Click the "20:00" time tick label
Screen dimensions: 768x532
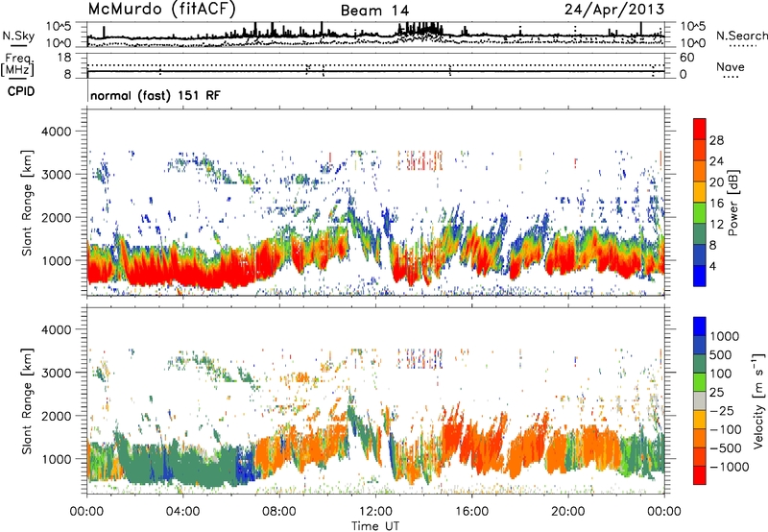(x=567, y=512)
